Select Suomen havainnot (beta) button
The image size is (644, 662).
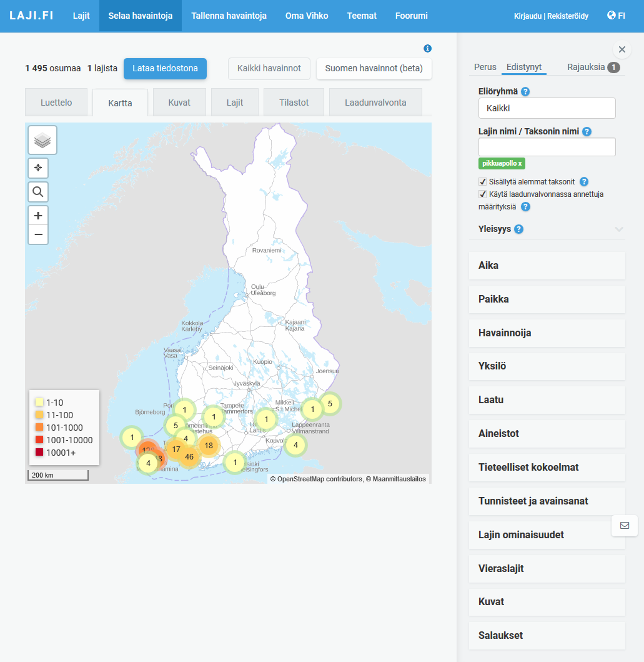click(374, 68)
